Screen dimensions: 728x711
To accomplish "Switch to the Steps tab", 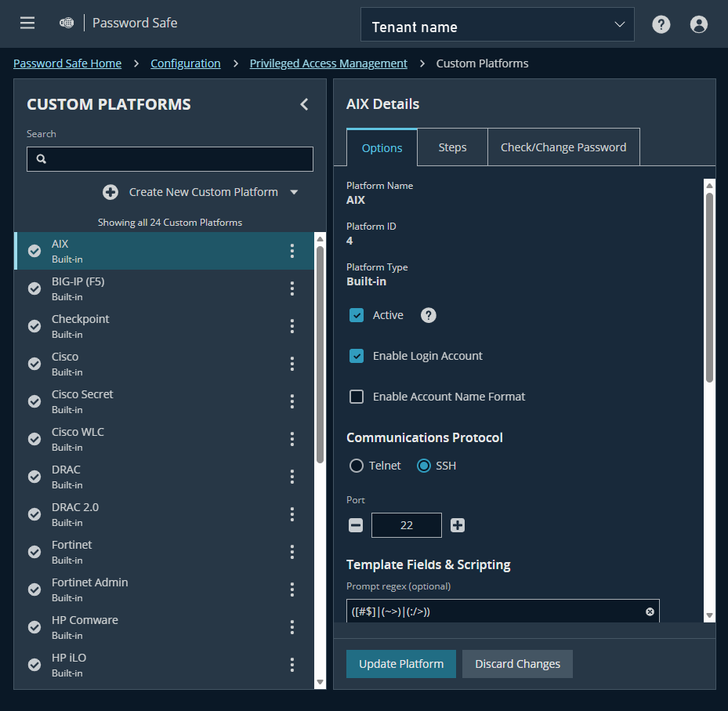I will pyautogui.click(x=452, y=147).
